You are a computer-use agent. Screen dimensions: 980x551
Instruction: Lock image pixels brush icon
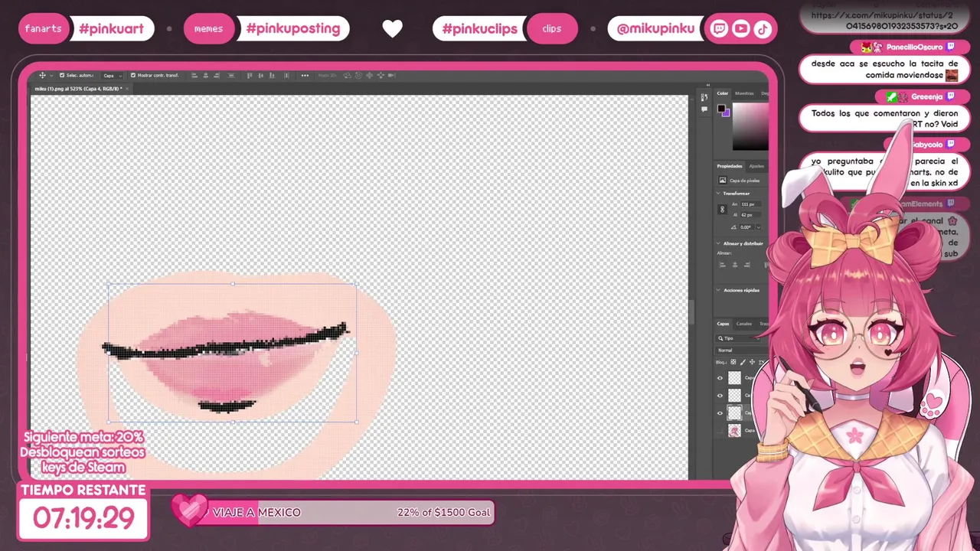(x=743, y=362)
